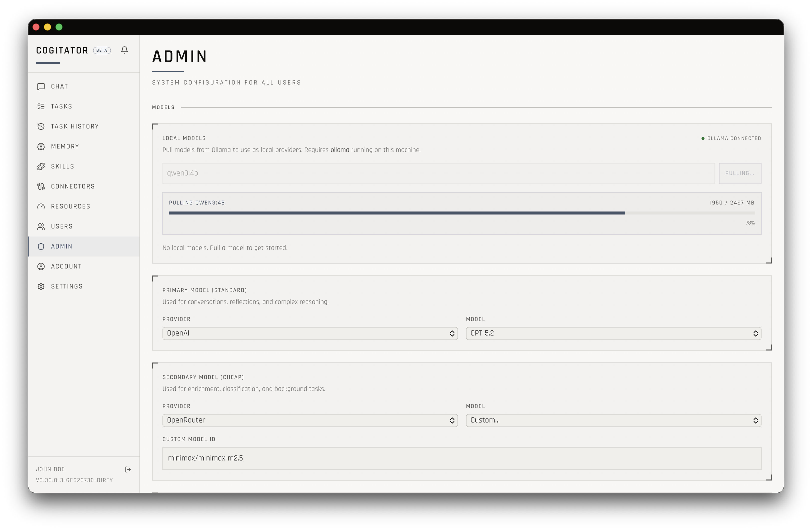Click the Resources gauge icon
The width and height of the screenshot is (812, 530).
click(41, 206)
